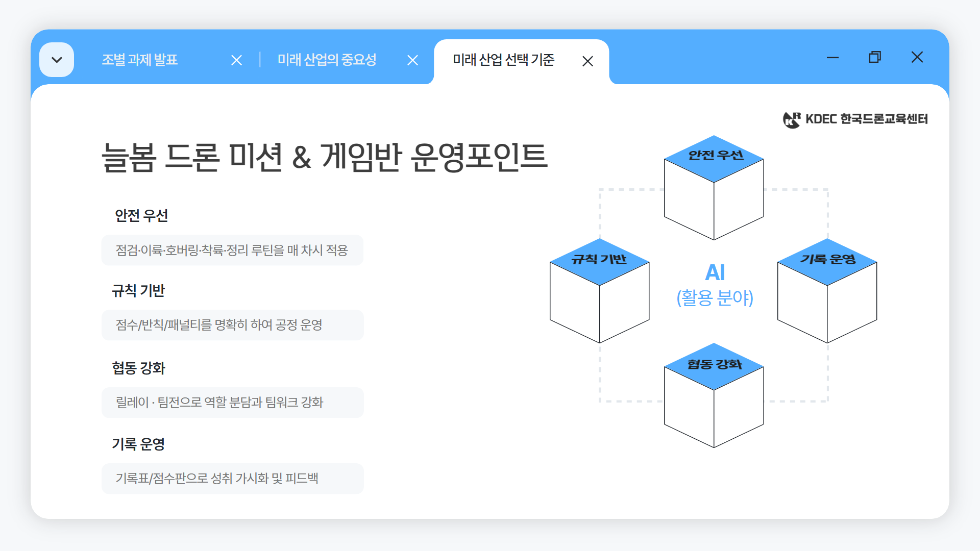Switch to the 조별 과제 발표 tab

click(140, 60)
